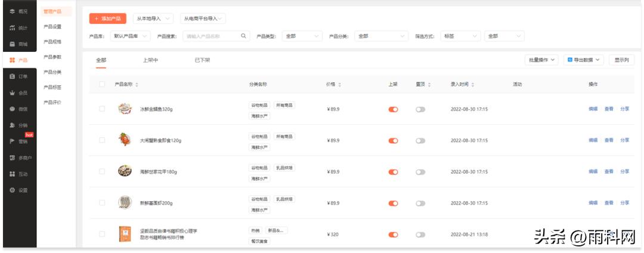Open the 产品分类 dropdown showing 全部
This screenshot has width=644, height=253.
pyautogui.click(x=382, y=36)
